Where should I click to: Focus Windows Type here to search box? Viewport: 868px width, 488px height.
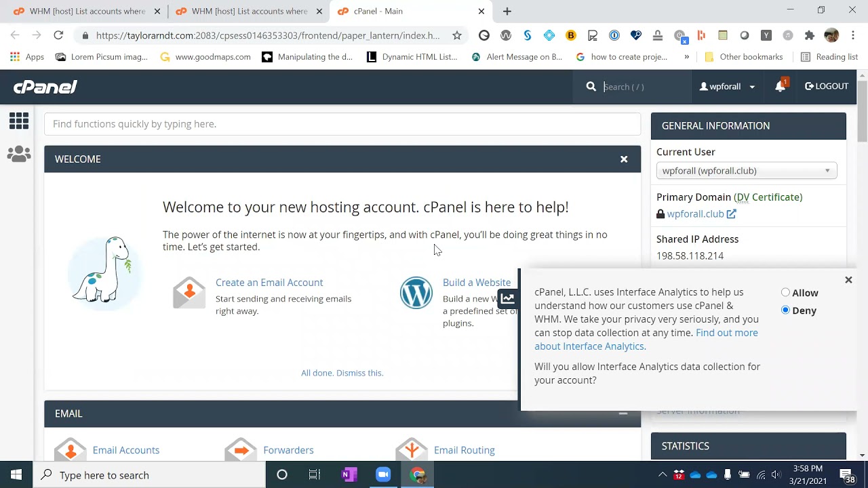pos(149,475)
